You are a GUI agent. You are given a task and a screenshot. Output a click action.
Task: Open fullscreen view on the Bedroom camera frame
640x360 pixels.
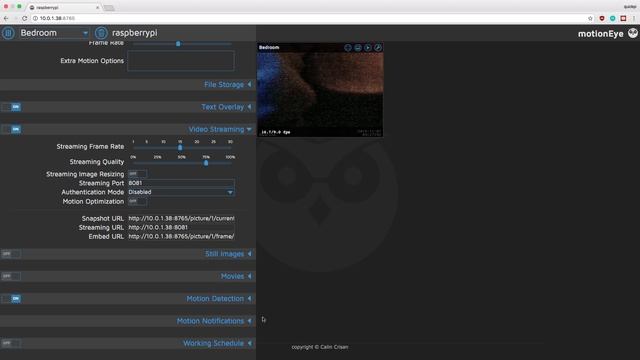click(348, 47)
